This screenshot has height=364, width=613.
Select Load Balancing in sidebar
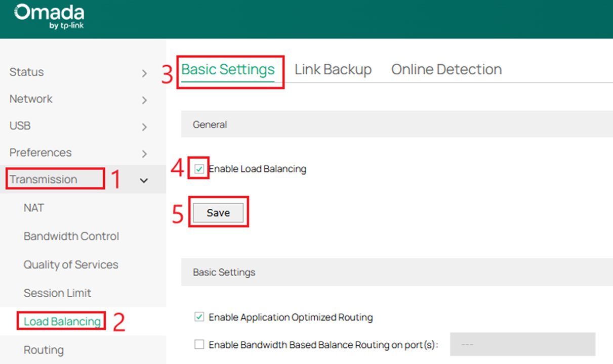point(62,322)
